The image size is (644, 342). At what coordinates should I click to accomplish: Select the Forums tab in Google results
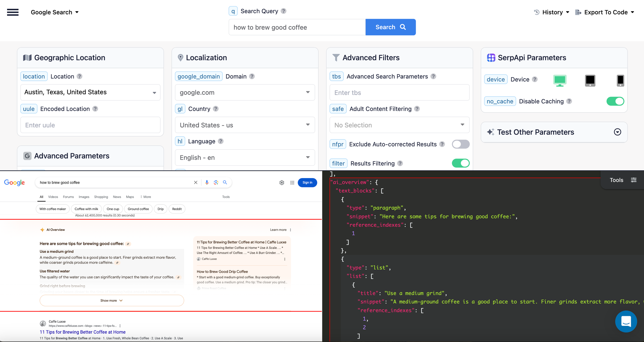point(68,197)
